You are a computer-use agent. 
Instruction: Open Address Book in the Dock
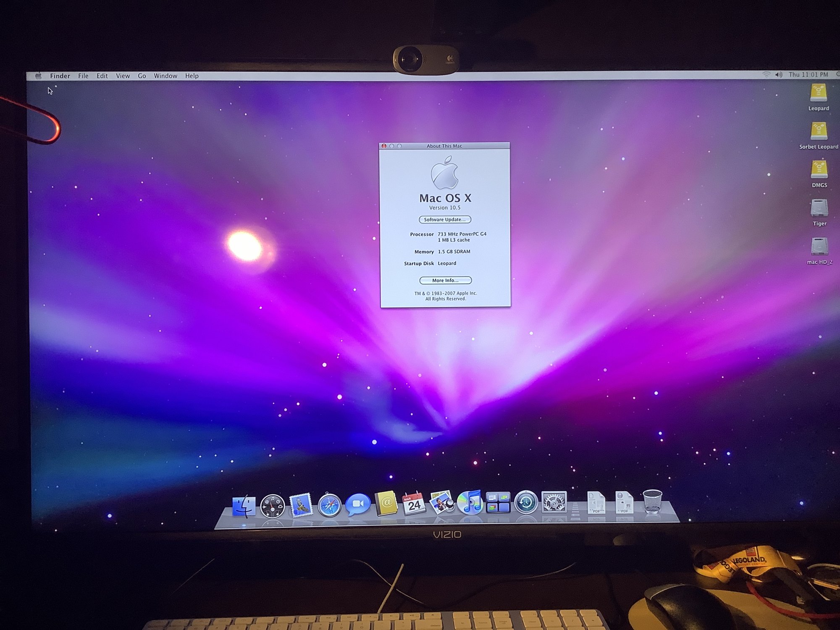click(x=386, y=503)
